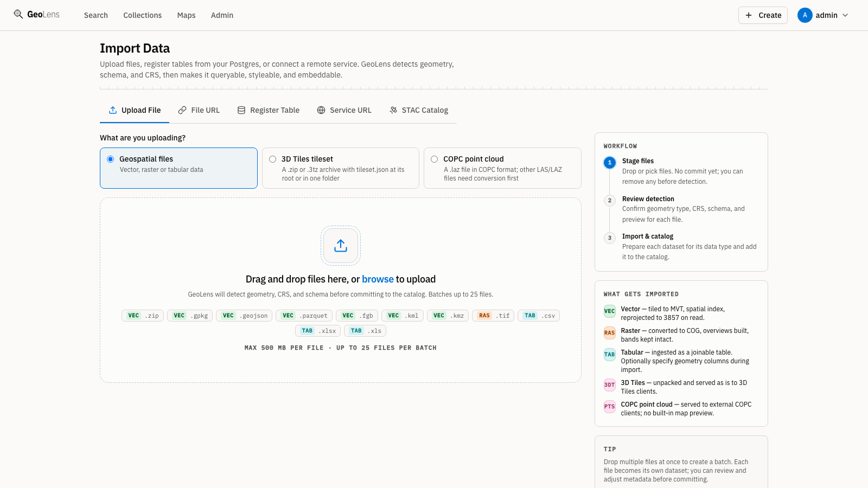Screen dimensions: 868x488
Task: Click the File URL link icon
Action: [182, 110]
